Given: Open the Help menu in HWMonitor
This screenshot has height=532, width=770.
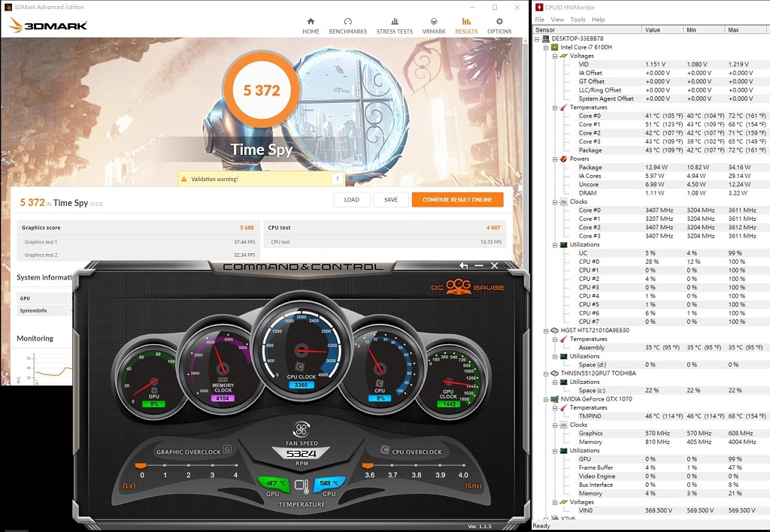Looking at the screenshot, I should click(598, 20).
